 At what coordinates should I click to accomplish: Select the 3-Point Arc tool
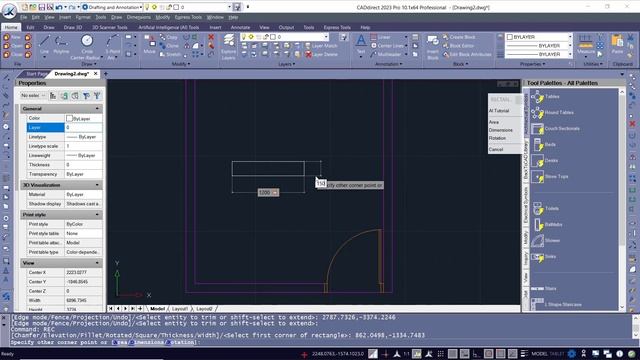pyautogui.click(x=112, y=47)
